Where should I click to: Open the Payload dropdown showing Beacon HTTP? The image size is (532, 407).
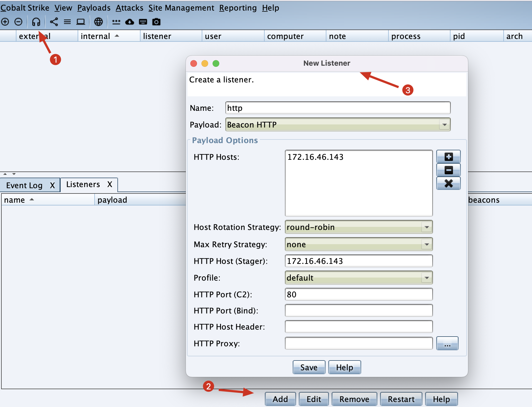338,124
